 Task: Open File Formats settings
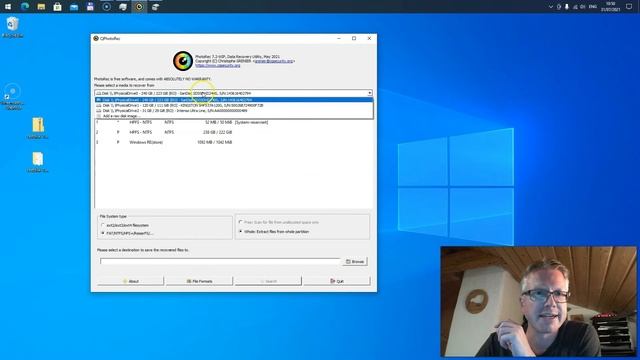pyautogui.click(x=199, y=281)
